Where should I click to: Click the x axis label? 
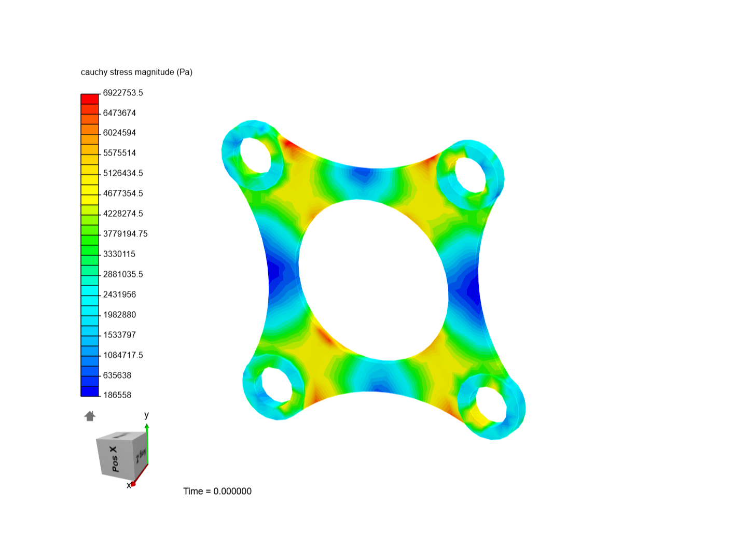pos(129,485)
